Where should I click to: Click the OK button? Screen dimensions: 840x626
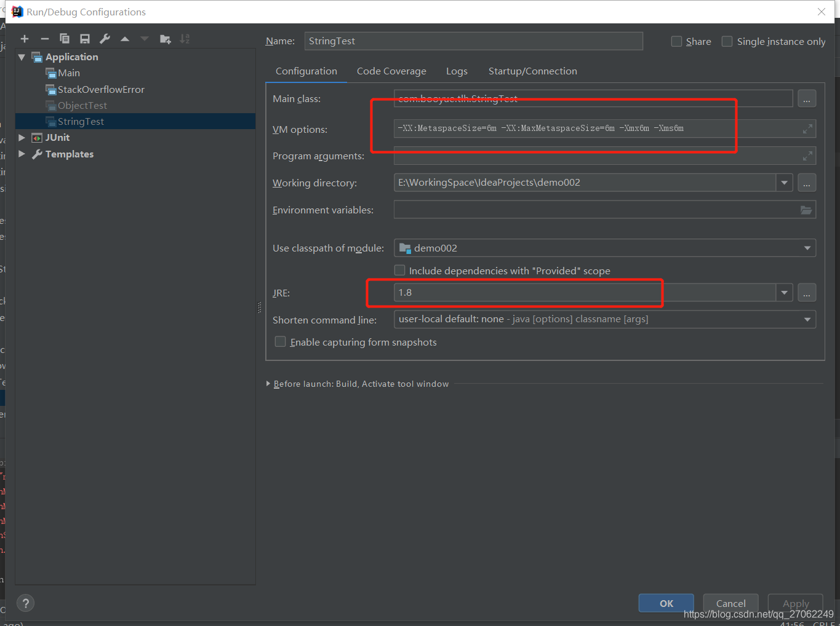[666, 603]
